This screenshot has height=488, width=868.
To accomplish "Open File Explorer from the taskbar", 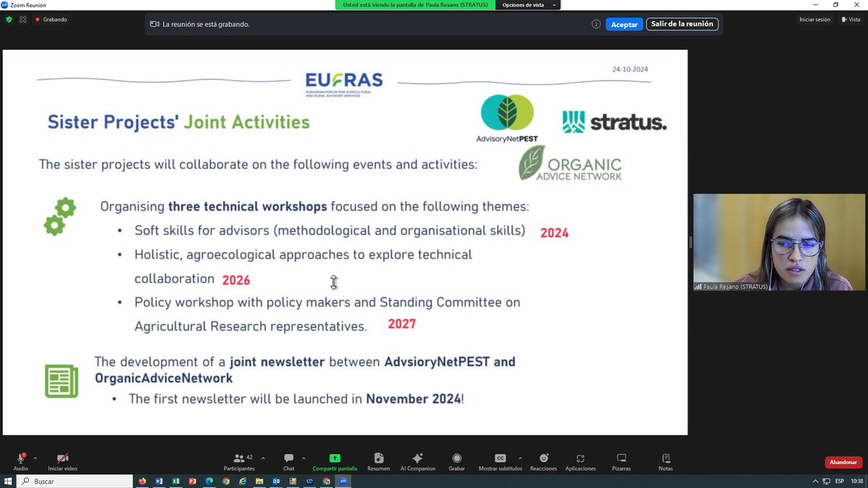I will (260, 481).
